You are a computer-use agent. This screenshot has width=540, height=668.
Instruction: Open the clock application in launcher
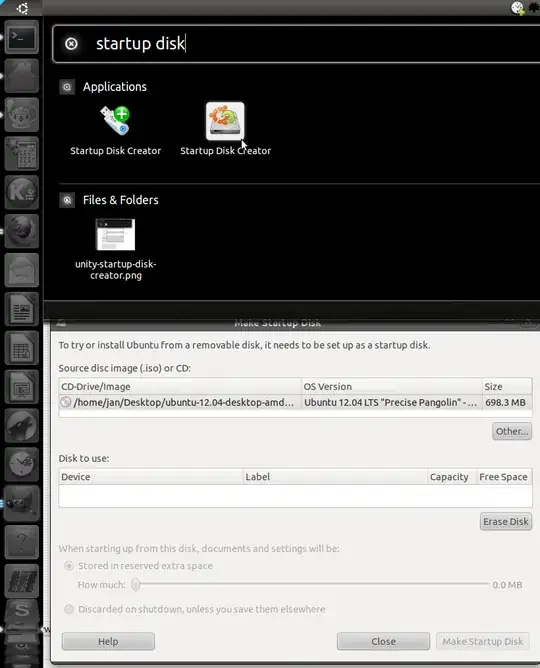21,464
